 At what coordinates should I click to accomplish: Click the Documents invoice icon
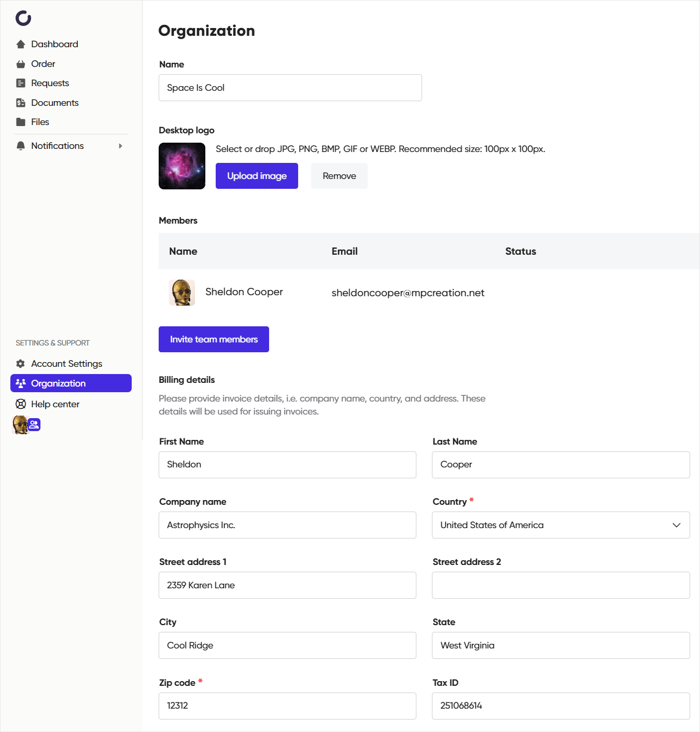[21, 103]
